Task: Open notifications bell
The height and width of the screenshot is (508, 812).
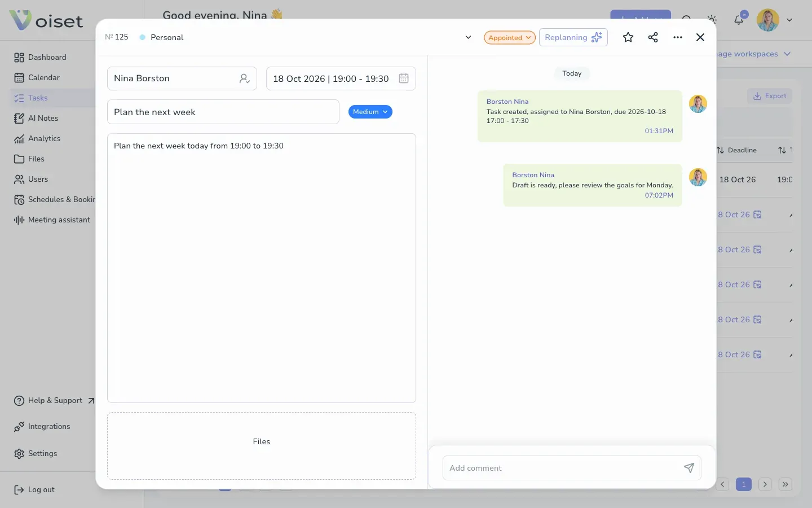Action: pos(739,20)
